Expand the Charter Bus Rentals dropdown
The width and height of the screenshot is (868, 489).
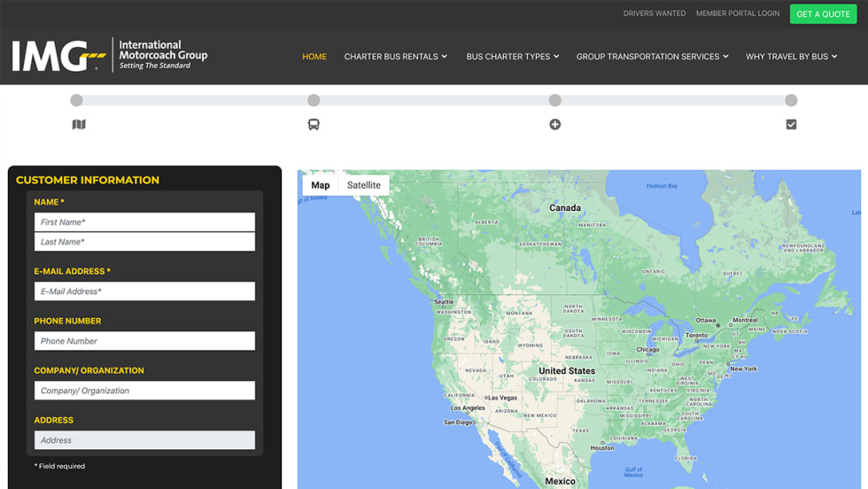[x=395, y=57]
